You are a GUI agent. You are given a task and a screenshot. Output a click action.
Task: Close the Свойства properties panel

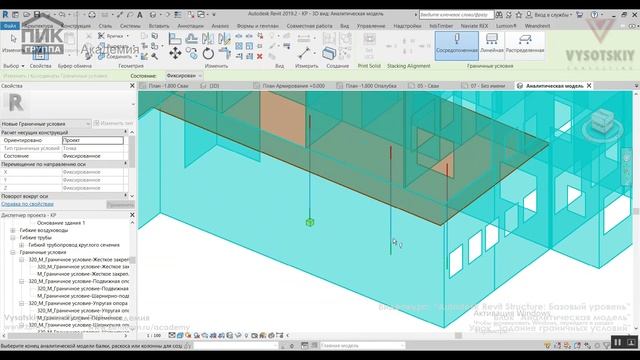click(132, 86)
